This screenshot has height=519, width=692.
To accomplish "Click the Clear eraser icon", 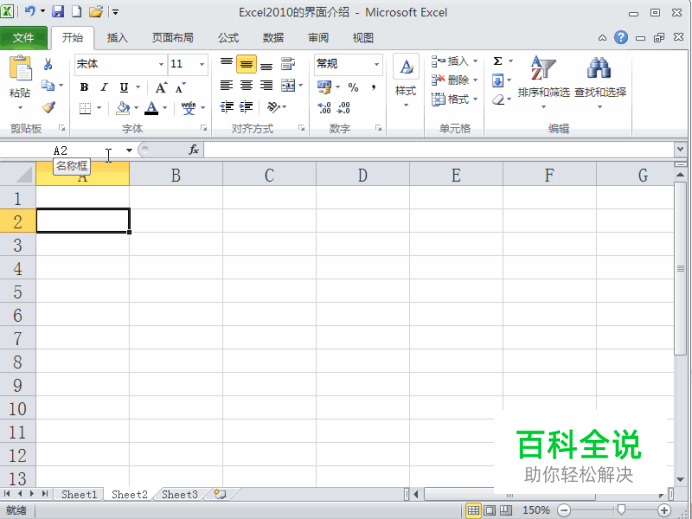I will click(498, 100).
